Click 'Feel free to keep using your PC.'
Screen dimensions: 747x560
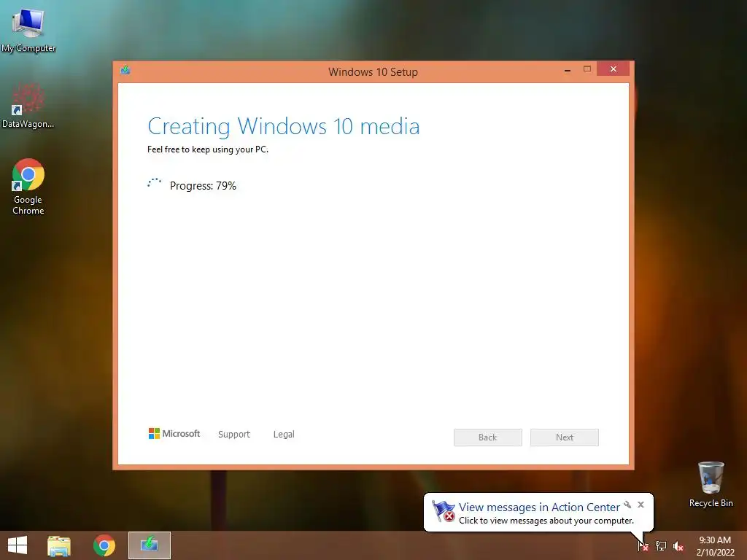[x=208, y=149]
